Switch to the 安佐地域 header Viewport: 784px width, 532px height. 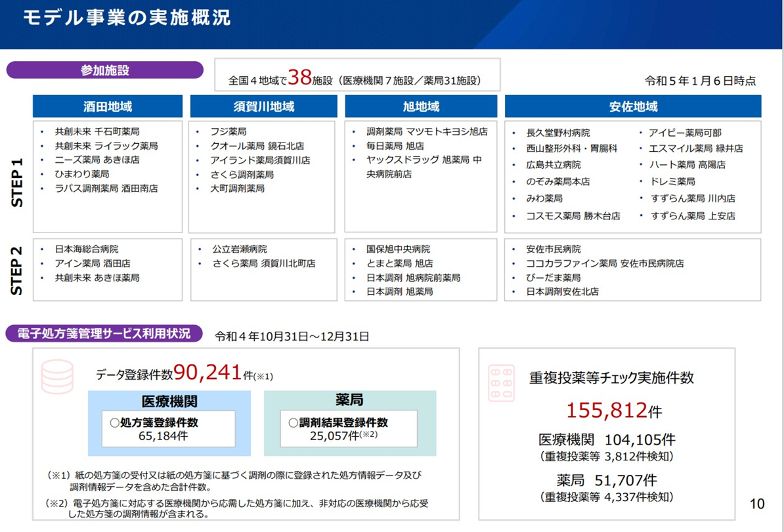(632, 106)
